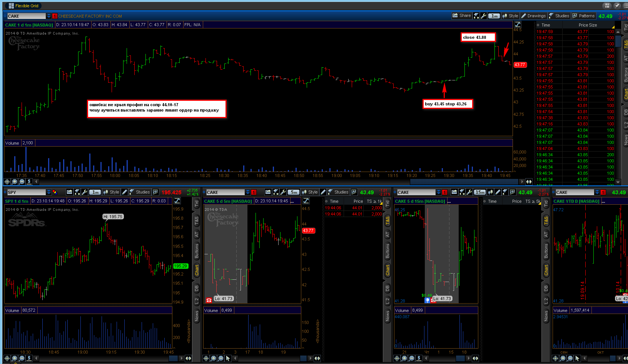Open the Drawings menu in main chart toolbar
The width and height of the screenshot is (628, 364).
(533, 16)
